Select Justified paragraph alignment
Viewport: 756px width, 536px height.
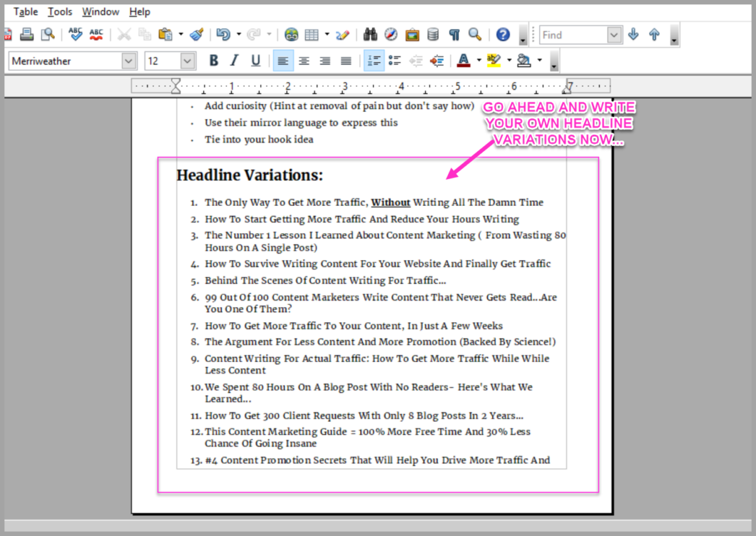[x=346, y=61]
